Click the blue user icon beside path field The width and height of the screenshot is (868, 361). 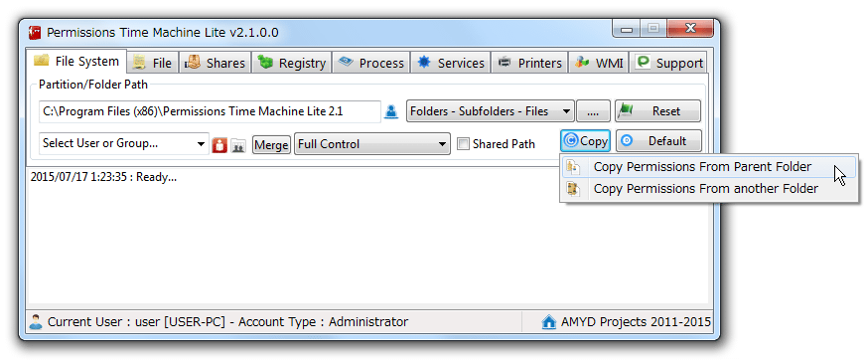point(391,111)
